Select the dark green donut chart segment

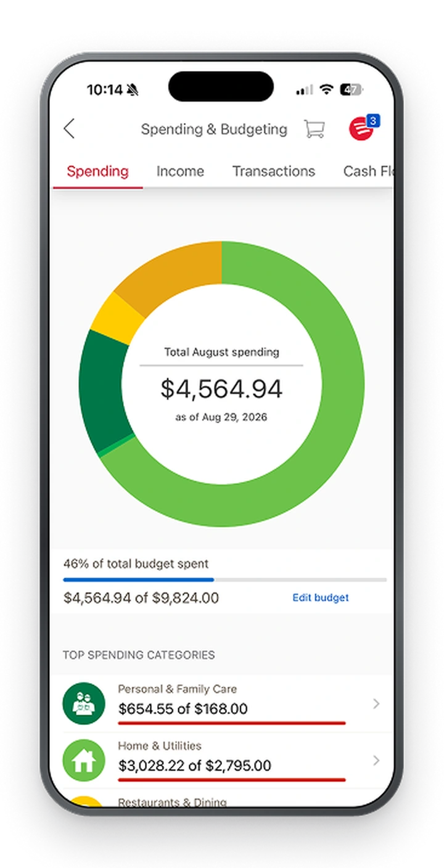pyautogui.click(x=106, y=390)
